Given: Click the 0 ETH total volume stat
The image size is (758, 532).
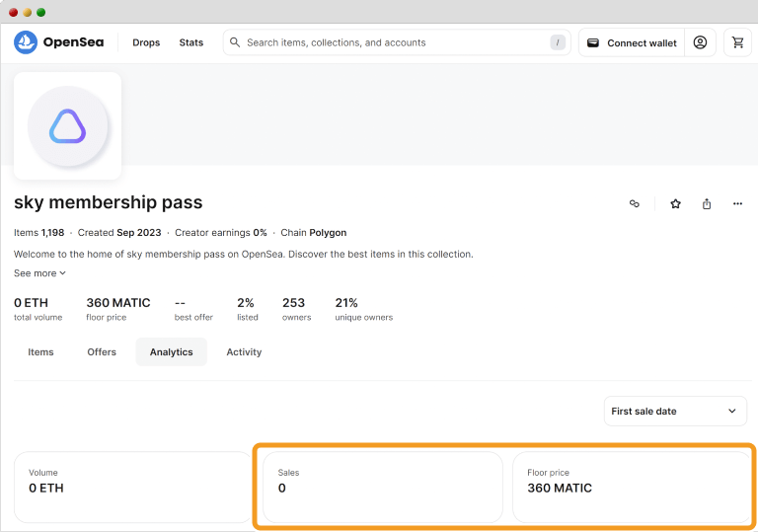Looking at the screenshot, I should click(38, 309).
